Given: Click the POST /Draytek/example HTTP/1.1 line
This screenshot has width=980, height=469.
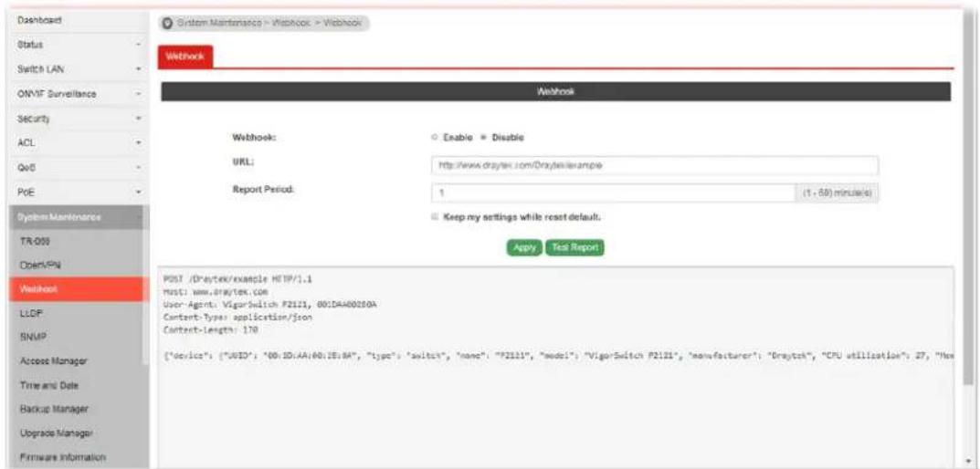Looking at the screenshot, I should click(237, 279).
